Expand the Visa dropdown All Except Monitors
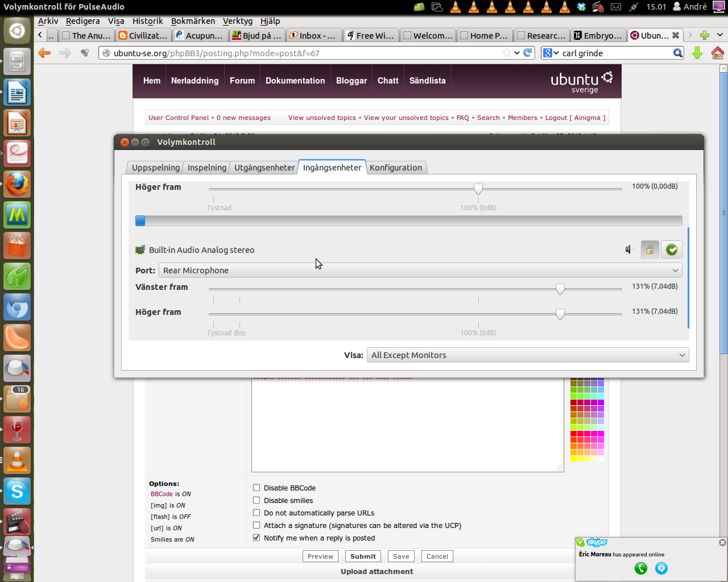Screen dimensions: 728x582 pyautogui.click(x=528, y=355)
